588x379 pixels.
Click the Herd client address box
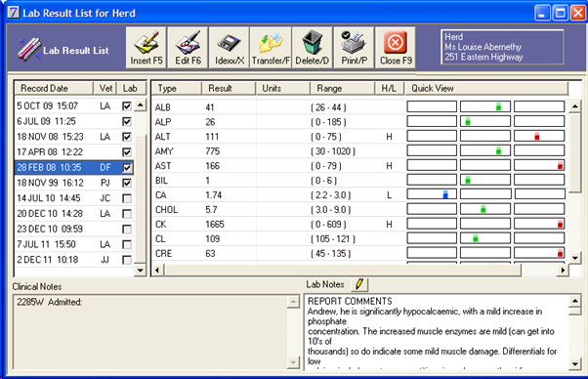click(502, 47)
